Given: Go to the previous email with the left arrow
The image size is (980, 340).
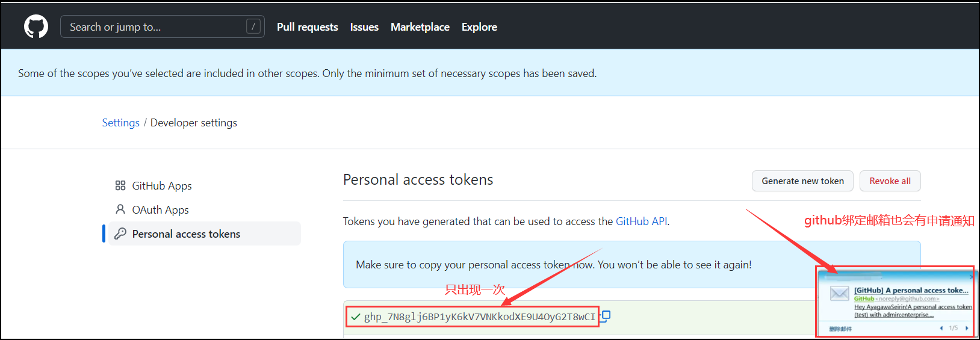Looking at the screenshot, I should pos(941,328).
